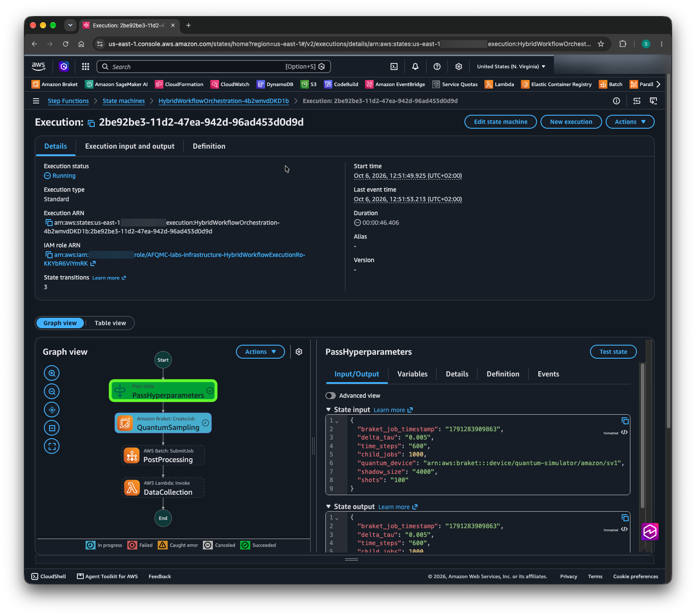The image size is (696, 616).
Task: Open the top Definition tab
Action: click(209, 146)
